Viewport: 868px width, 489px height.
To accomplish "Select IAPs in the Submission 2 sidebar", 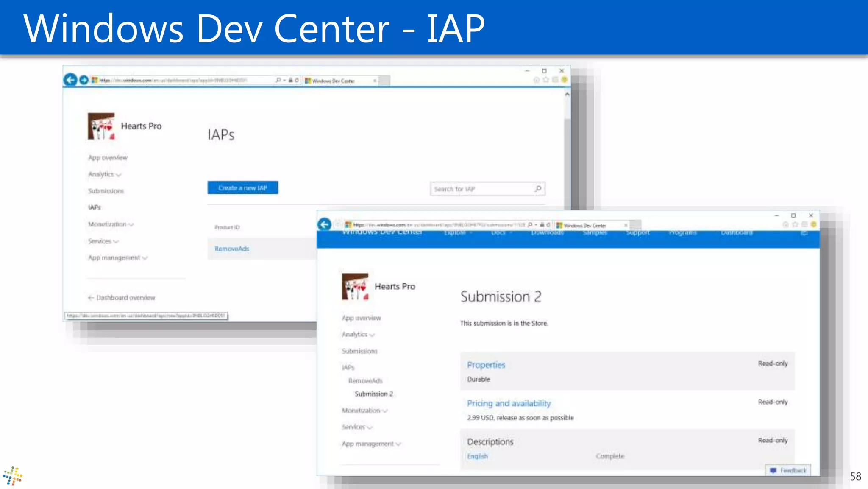I will (x=348, y=367).
